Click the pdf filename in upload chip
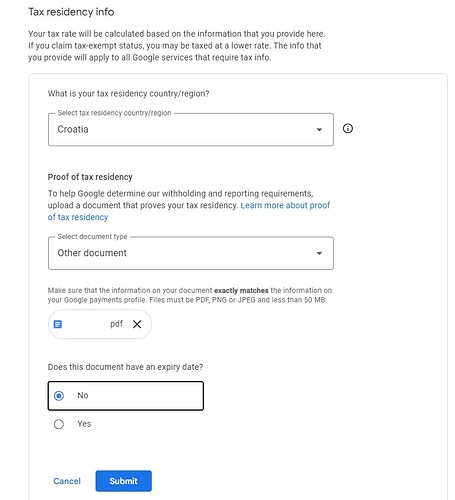The width and height of the screenshot is (455, 500). [x=116, y=324]
